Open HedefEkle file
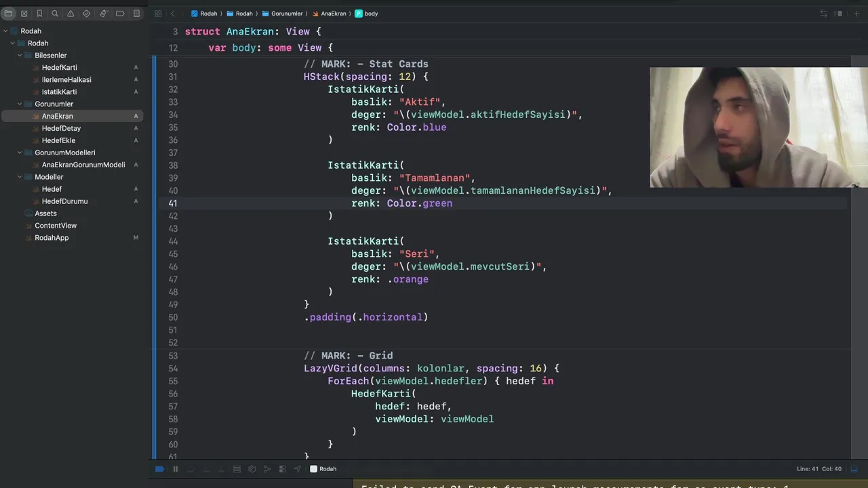The height and width of the screenshot is (488, 868). [x=58, y=141]
